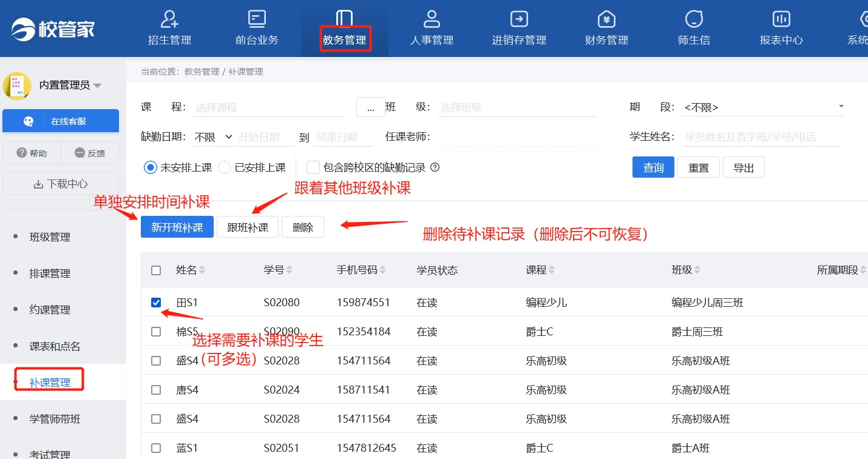Open the 选择班级 selector field
This screenshot has width=868, height=459.
coord(518,107)
